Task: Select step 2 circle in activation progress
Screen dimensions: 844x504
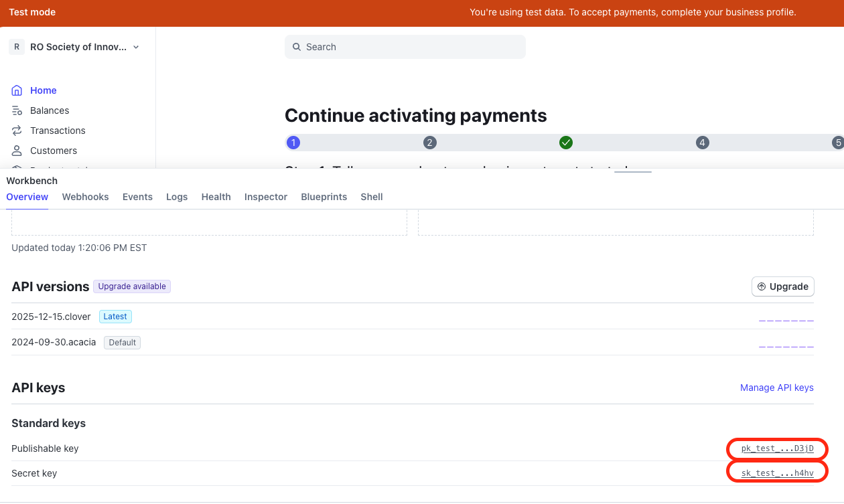Action: pyautogui.click(x=430, y=143)
